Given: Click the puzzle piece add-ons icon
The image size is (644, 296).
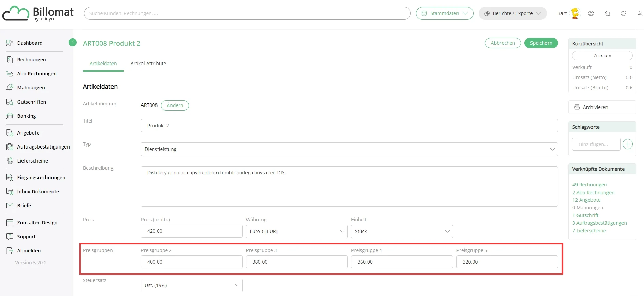Looking at the screenshot, I should point(607,13).
